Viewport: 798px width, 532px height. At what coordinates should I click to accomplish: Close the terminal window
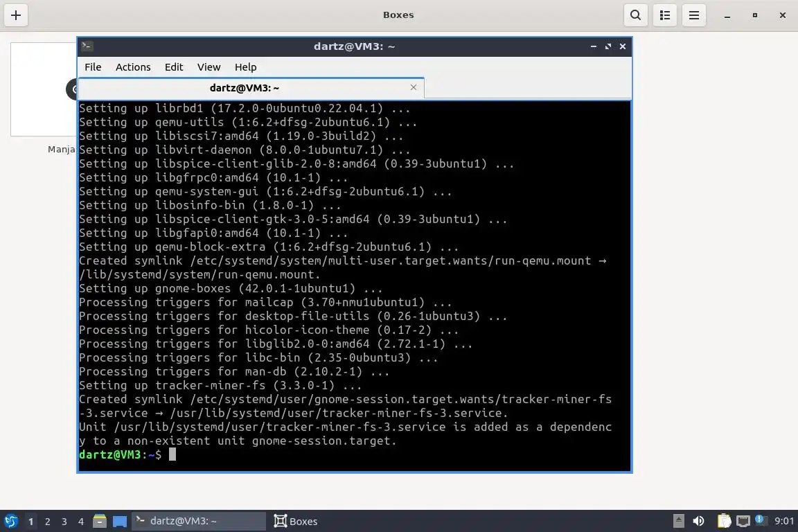(x=623, y=46)
